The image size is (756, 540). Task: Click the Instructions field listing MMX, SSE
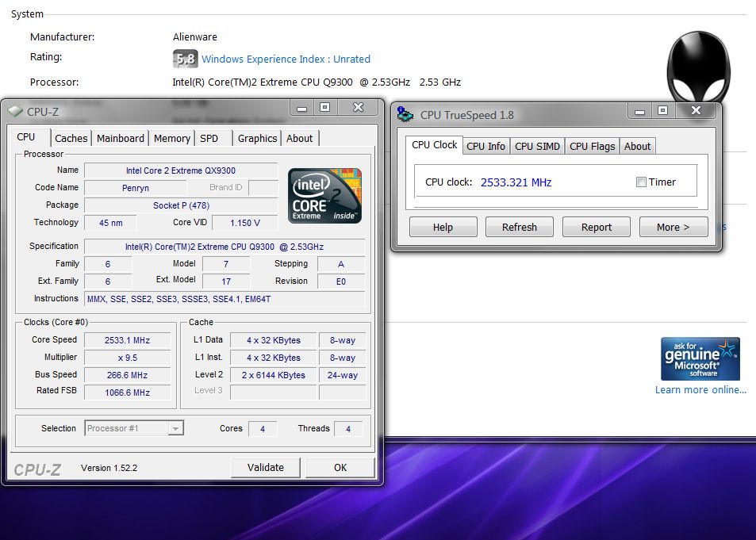click(x=224, y=299)
